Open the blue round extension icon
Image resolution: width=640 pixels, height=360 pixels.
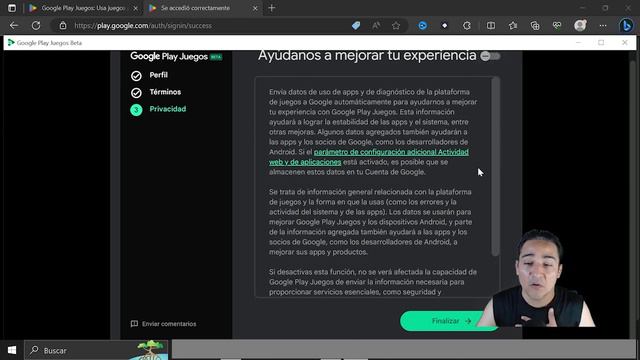click(422, 26)
